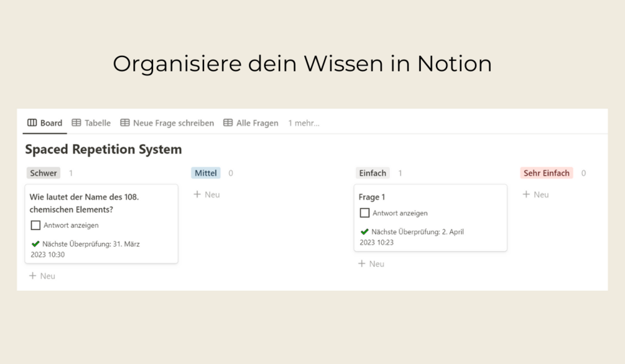Click the table icon beside Alle Fragen
The height and width of the screenshot is (364, 625).
[x=228, y=122]
